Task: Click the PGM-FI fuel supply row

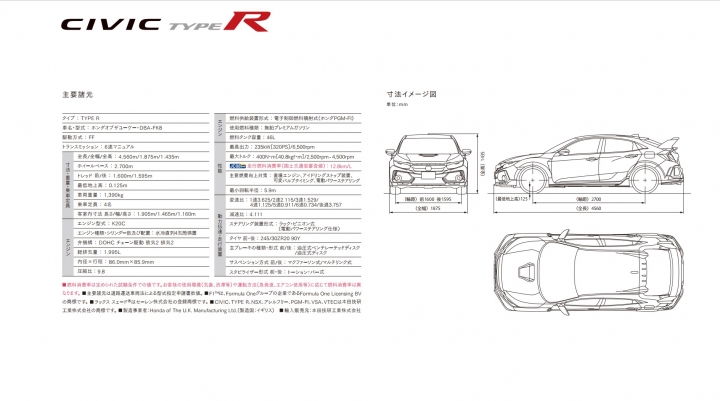Action: [294, 118]
